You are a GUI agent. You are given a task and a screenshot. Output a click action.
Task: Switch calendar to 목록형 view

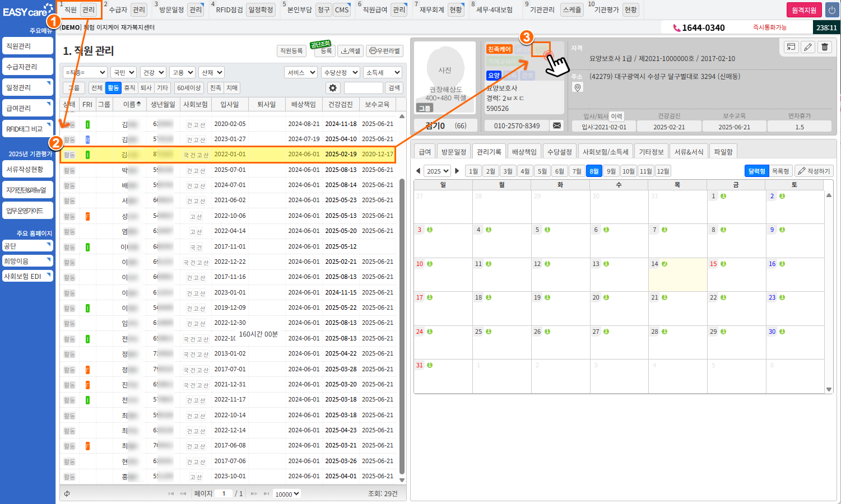click(780, 171)
